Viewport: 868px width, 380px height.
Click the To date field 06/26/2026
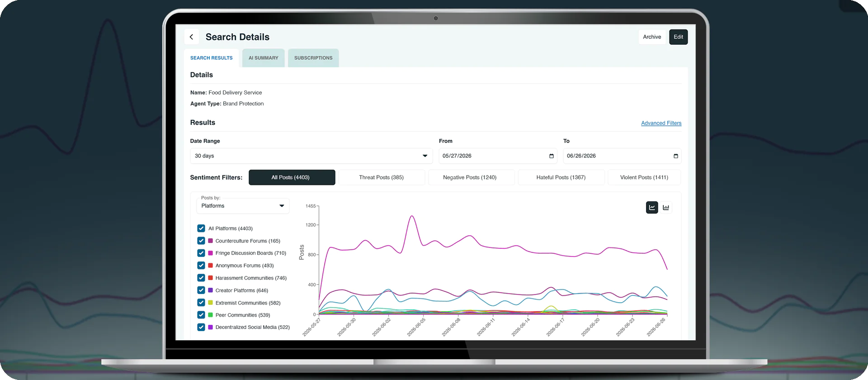[622, 156]
